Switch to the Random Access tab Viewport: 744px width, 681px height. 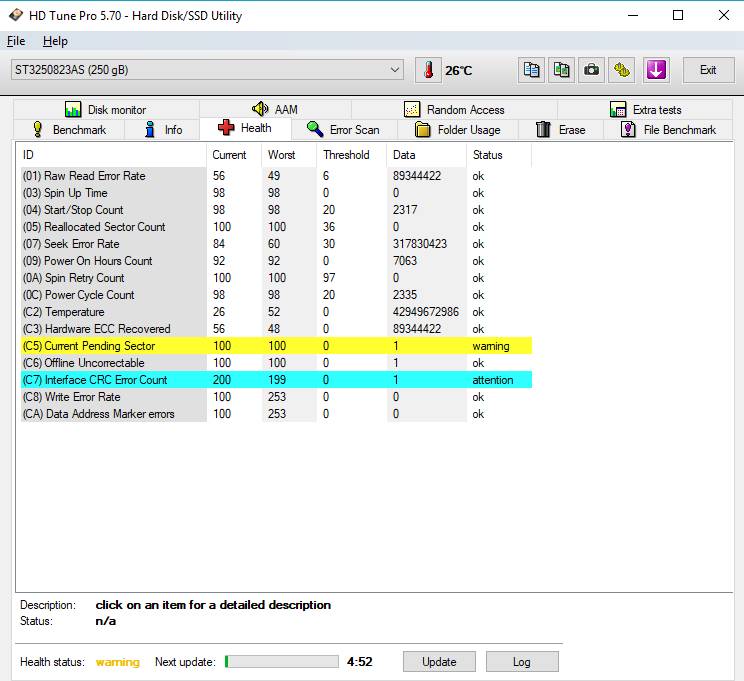click(x=454, y=110)
